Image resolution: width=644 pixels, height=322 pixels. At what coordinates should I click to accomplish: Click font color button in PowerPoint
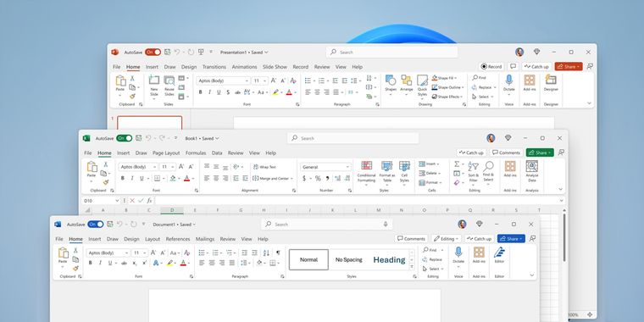(x=289, y=92)
